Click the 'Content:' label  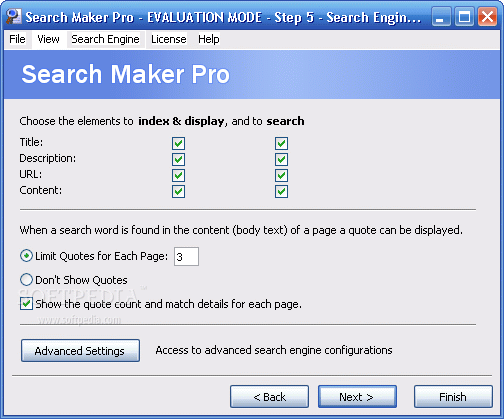41,190
